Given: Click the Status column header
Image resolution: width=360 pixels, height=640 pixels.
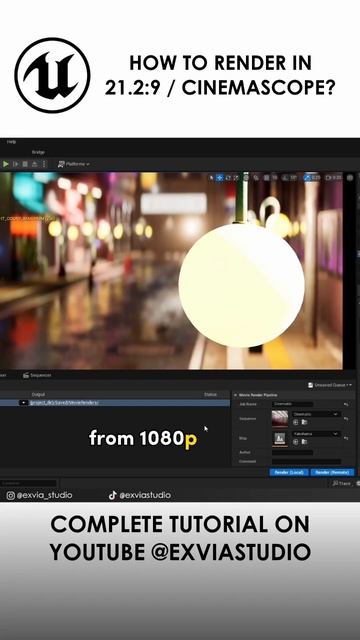Looking at the screenshot, I should coord(211,394).
